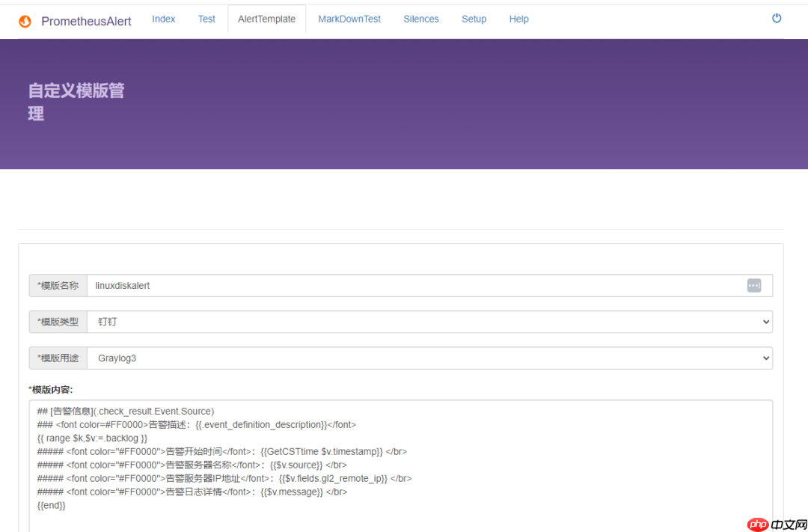
Task: Open the MarkDownTest page
Action: click(x=349, y=19)
